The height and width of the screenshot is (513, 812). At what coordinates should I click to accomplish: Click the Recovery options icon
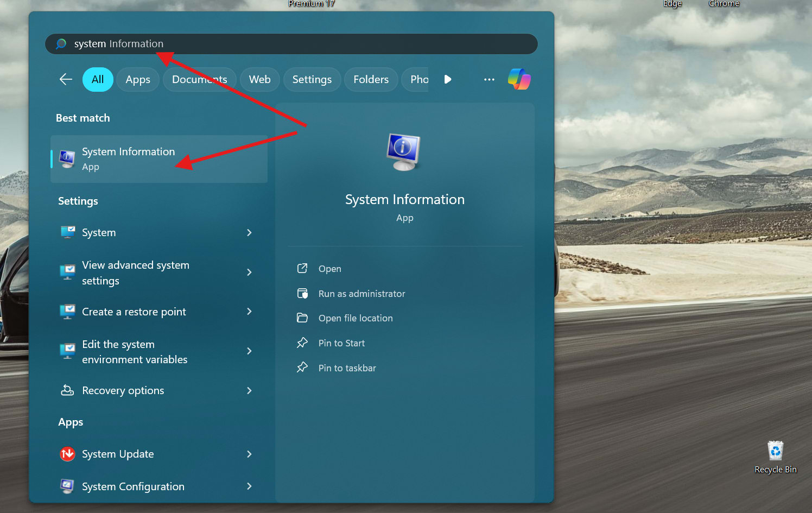[x=67, y=390]
